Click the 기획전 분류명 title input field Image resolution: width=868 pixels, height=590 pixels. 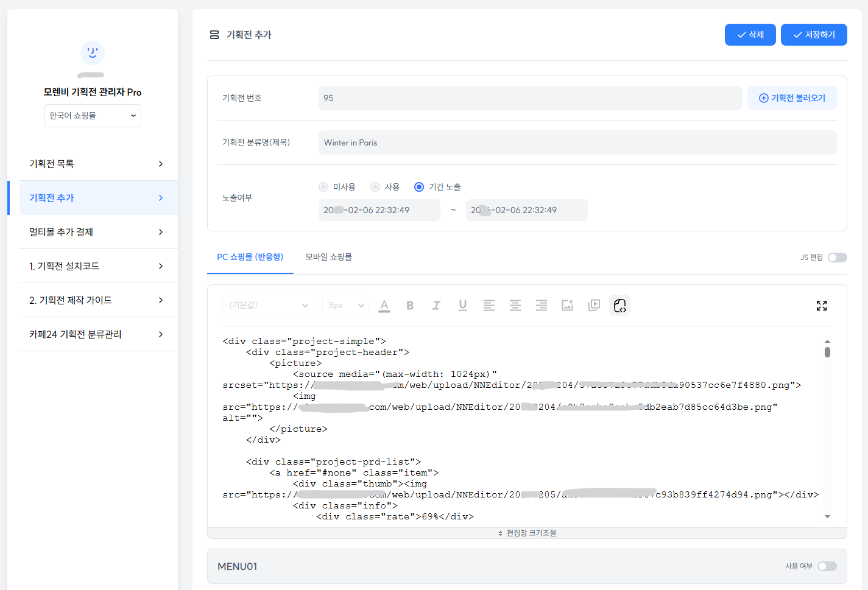coord(577,142)
